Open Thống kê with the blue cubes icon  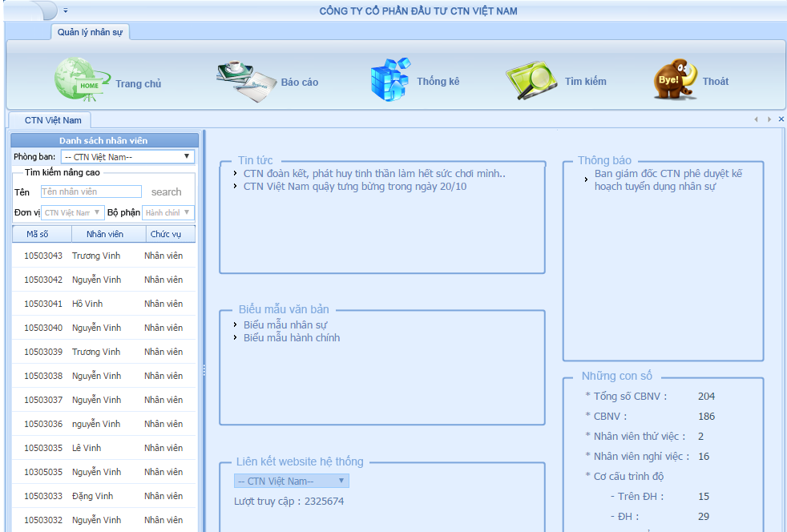coord(390,78)
